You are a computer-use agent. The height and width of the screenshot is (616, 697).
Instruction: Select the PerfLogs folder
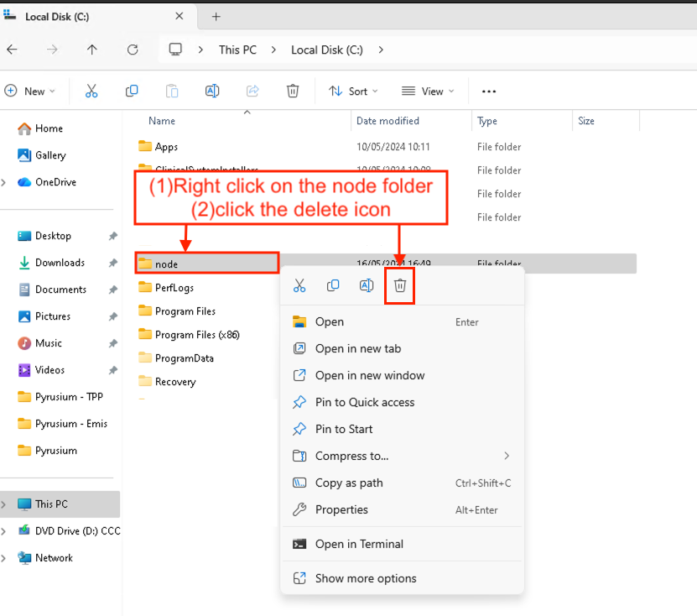point(166,288)
